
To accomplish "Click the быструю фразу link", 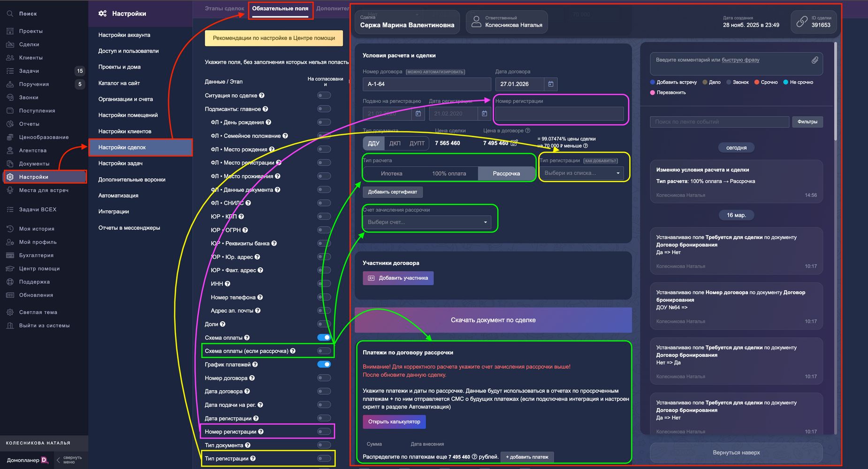I will pyautogui.click(x=740, y=60).
